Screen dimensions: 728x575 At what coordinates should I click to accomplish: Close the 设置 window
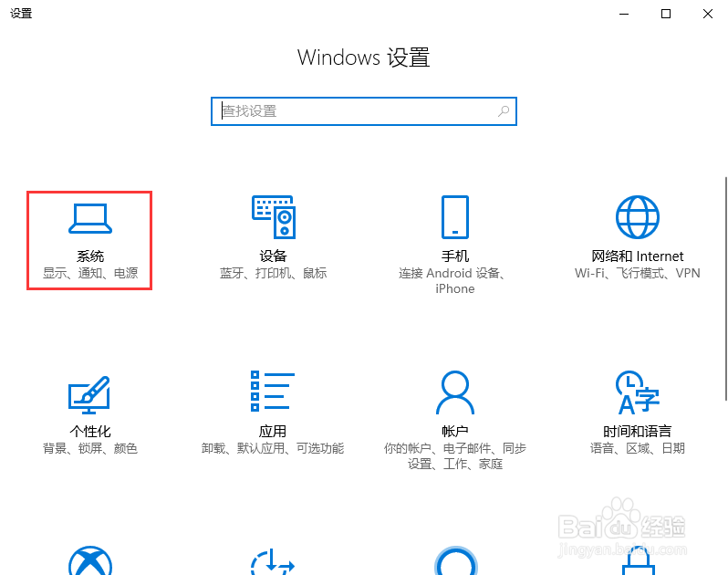pos(708,14)
